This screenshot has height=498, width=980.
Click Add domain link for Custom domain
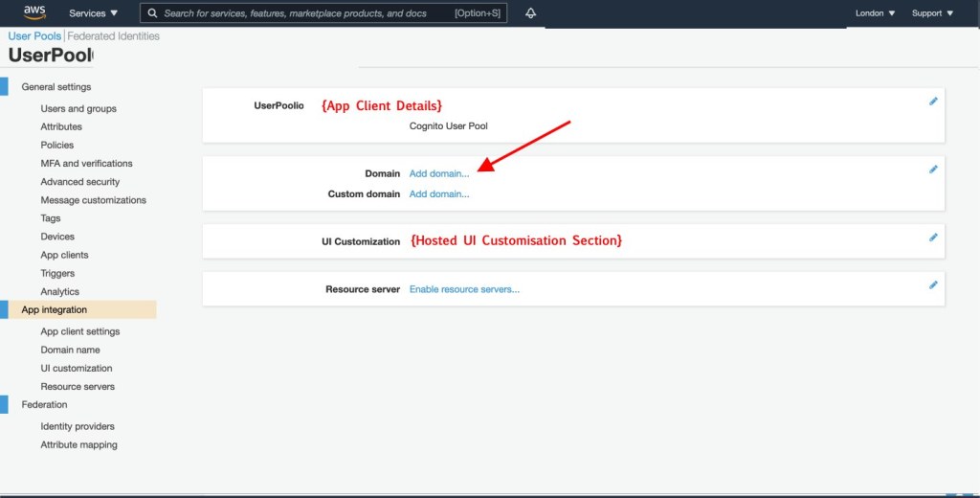439,193
